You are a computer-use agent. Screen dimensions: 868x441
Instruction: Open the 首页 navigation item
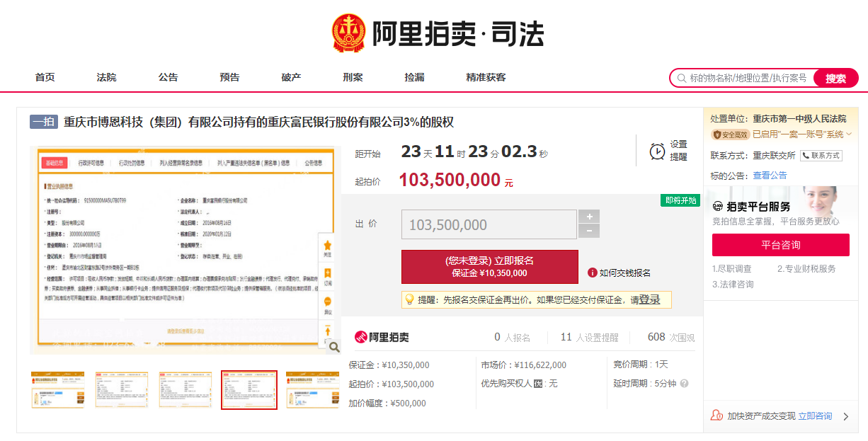(x=45, y=77)
